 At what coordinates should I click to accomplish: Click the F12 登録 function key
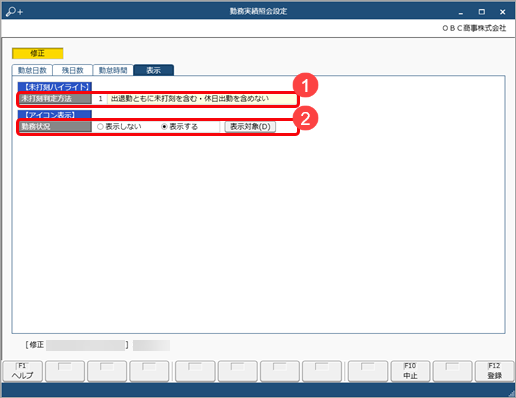pos(494,371)
